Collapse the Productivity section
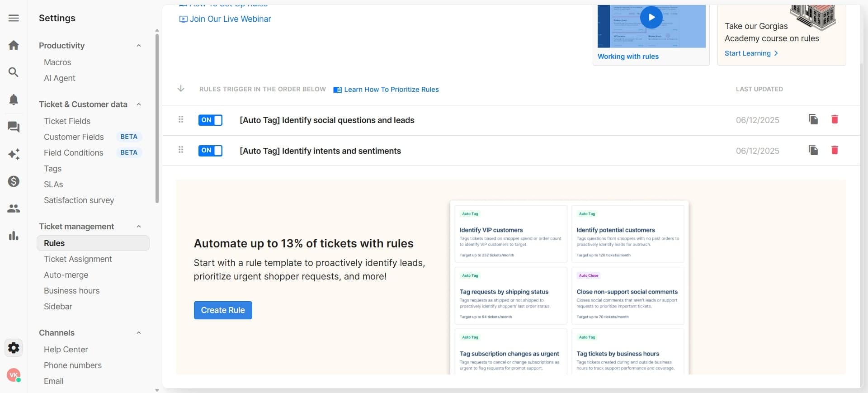 pyautogui.click(x=139, y=46)
